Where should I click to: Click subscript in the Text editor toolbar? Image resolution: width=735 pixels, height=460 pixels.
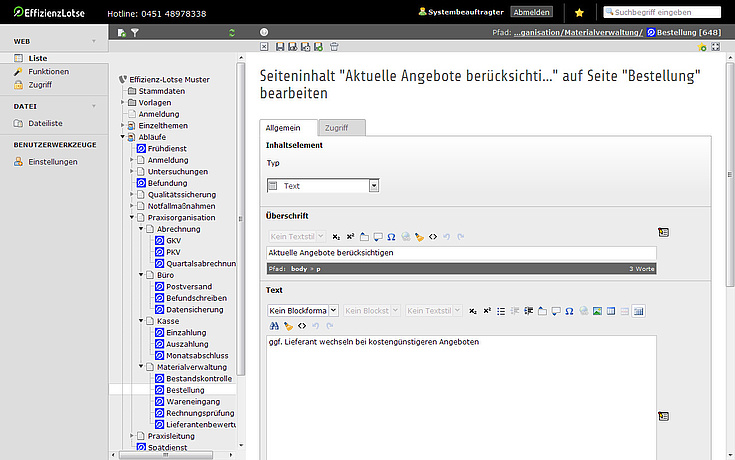473,311
